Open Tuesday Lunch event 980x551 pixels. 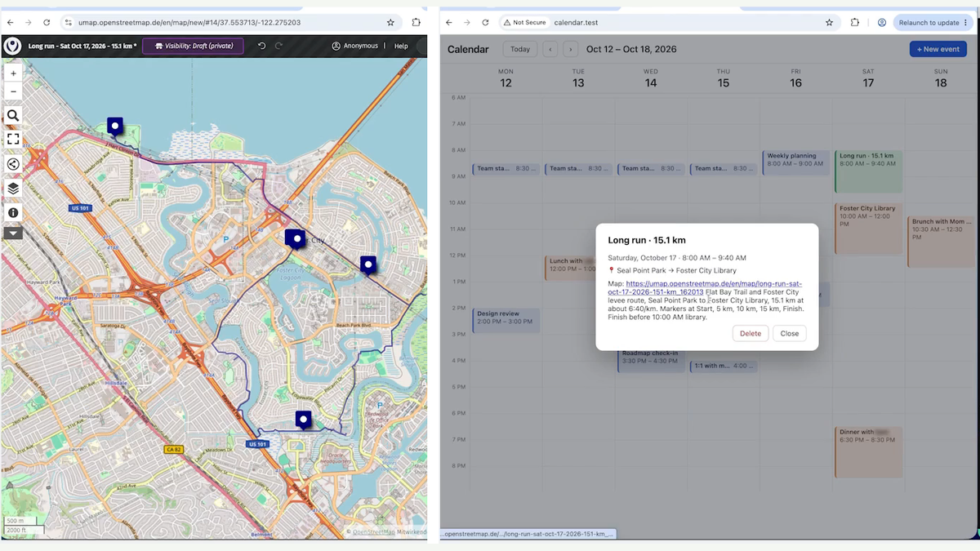570,267
